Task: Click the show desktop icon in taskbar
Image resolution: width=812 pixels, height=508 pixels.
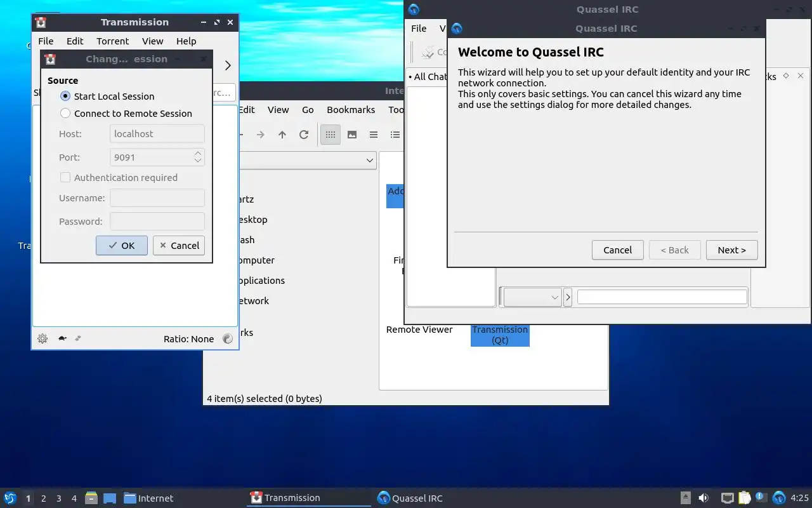Action: (110, 498)
